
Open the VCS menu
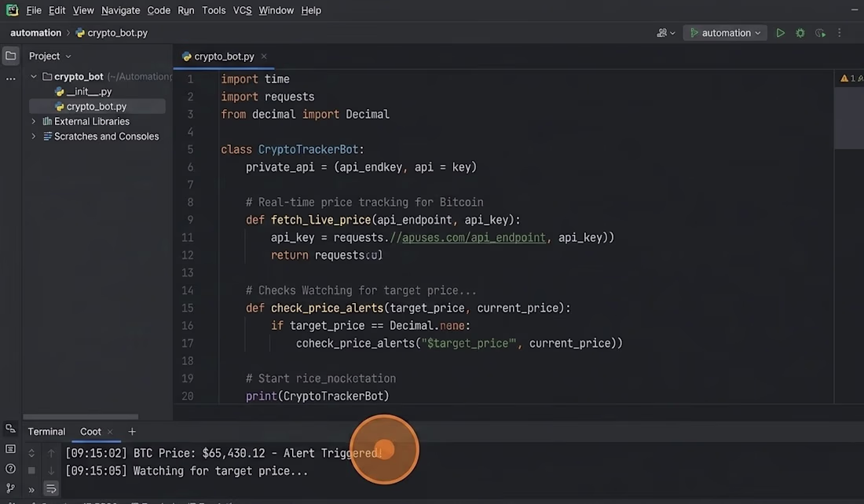[x=242, y=10]
